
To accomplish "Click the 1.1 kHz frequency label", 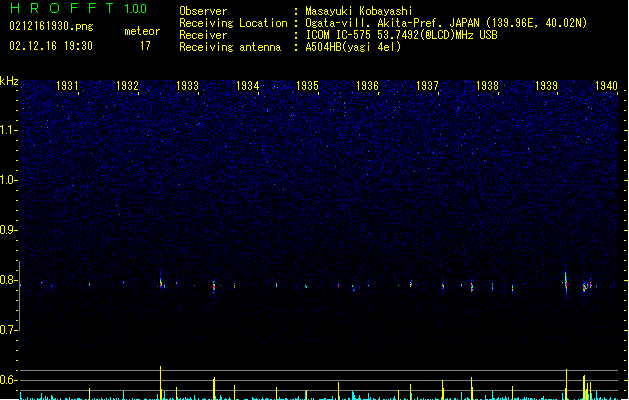I will (8, 130).
